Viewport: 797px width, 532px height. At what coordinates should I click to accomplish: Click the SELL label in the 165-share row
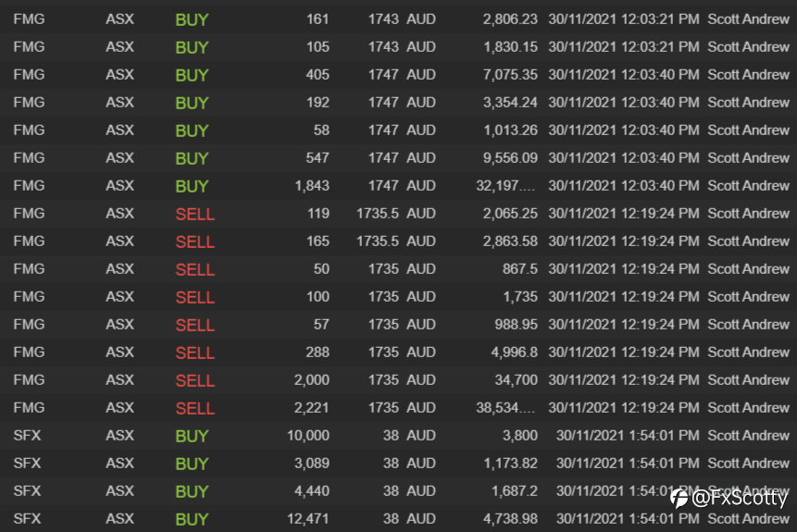195,241
